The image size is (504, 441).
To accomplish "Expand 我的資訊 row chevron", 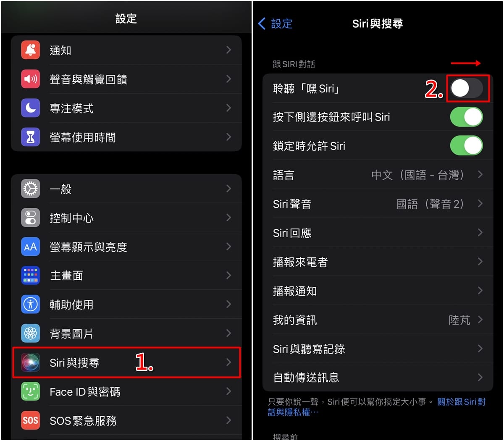I will [x=480, y=320].
